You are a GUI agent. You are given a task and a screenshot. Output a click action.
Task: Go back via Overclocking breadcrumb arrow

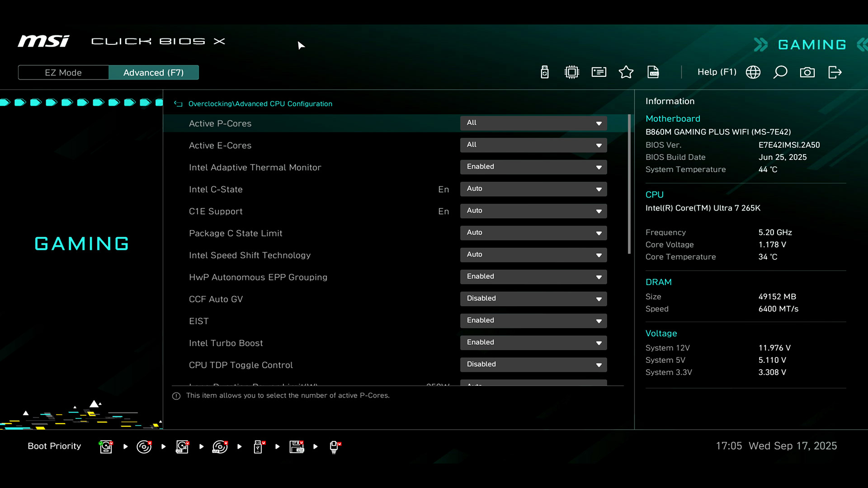coord(178,104)
